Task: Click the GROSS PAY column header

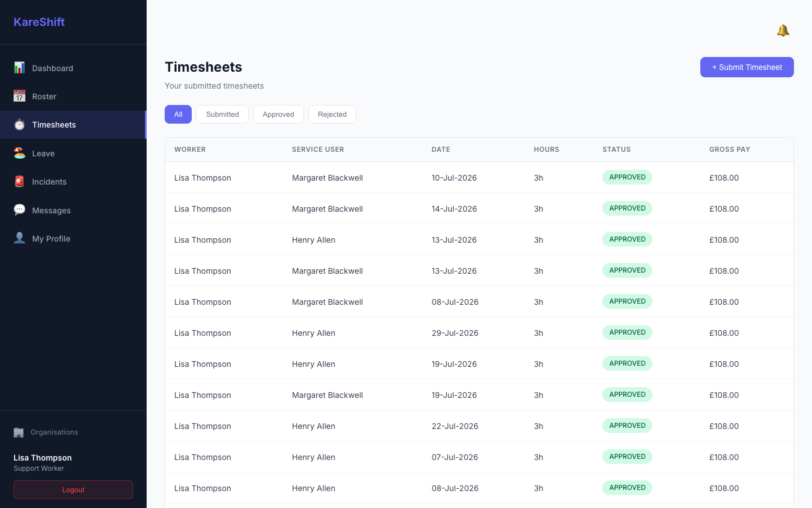Action: tap(730, 150)
